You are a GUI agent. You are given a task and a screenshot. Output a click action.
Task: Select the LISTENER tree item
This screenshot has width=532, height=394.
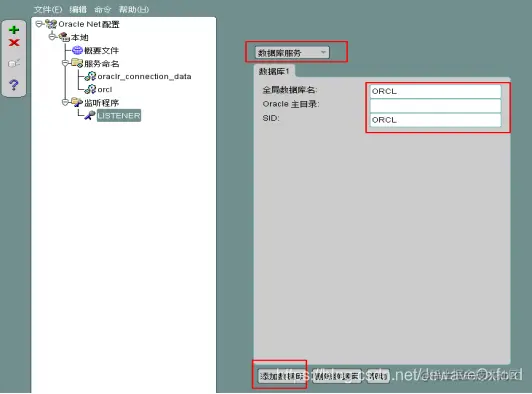(119, 116)
